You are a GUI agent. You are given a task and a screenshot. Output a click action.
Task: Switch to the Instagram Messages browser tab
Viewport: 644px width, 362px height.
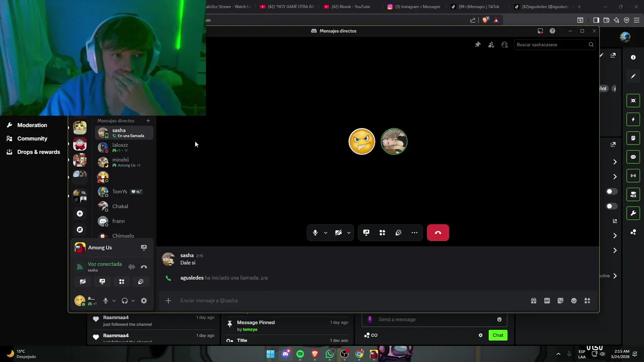tap(414, 7)
